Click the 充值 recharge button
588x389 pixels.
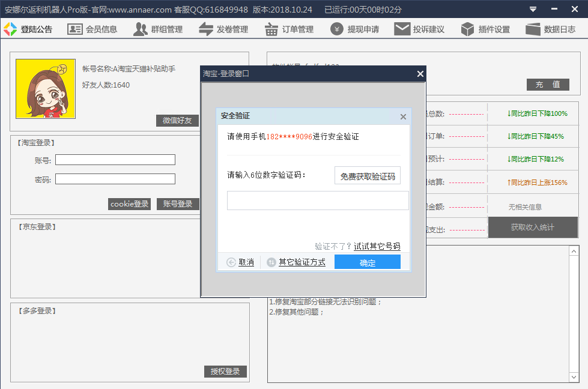pos(548,85)
